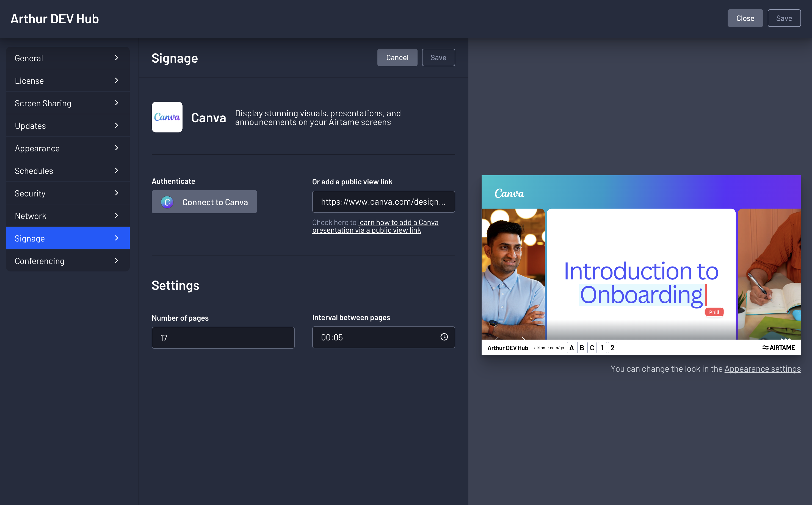Click the Airtame logo in preview footer
Viewport: 812px width, 505px height.
click(x=778, y=347)
